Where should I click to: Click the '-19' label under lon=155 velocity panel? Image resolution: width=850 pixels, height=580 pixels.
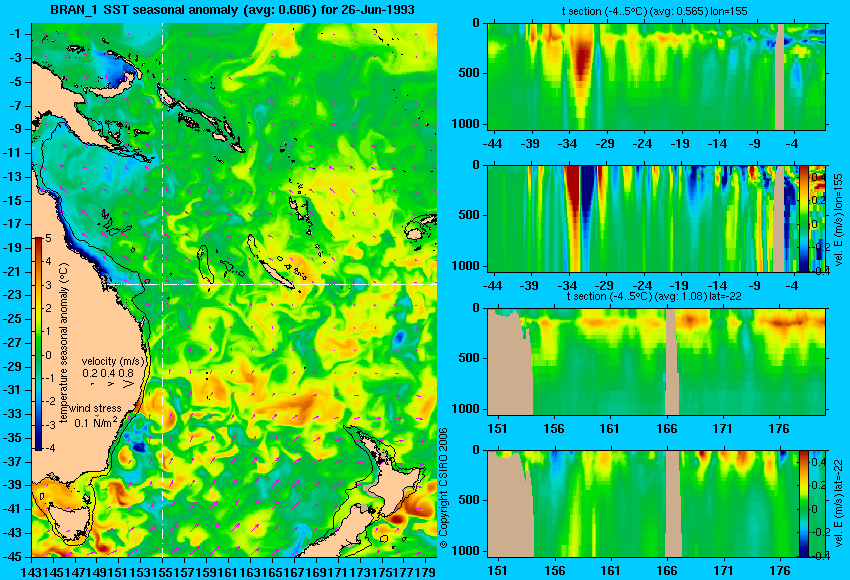tap(678, 286)
